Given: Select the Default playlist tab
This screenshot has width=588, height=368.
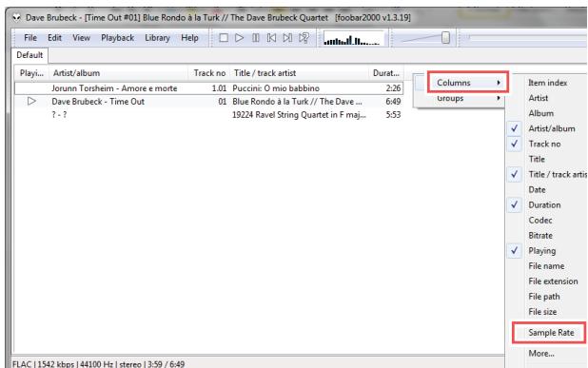Looking at the screenshot, I should pos(29,55).
